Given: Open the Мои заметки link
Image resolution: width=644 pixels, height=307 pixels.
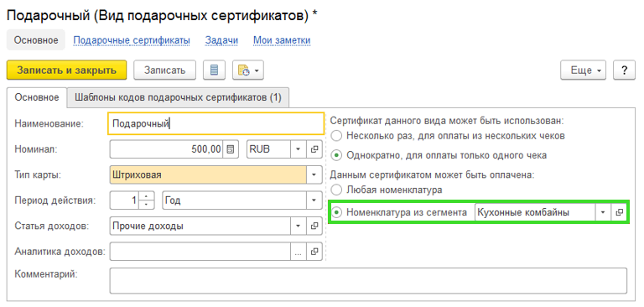Looking at the screenshot, I should pos(282,40).
